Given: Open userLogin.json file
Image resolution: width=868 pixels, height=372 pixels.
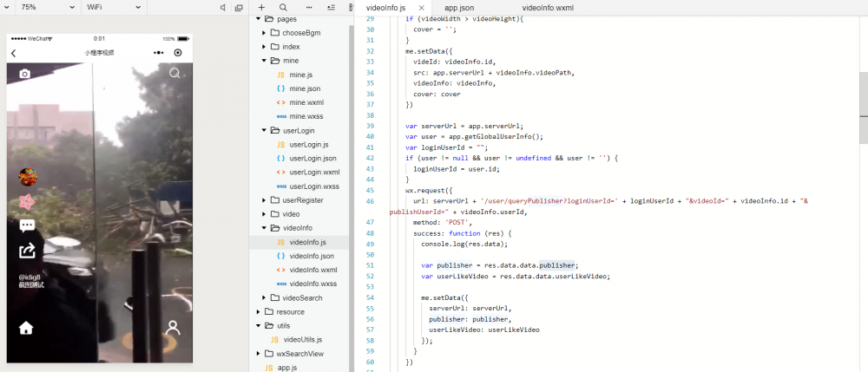Looking at the screenshot, I should (x=312, y=158).
